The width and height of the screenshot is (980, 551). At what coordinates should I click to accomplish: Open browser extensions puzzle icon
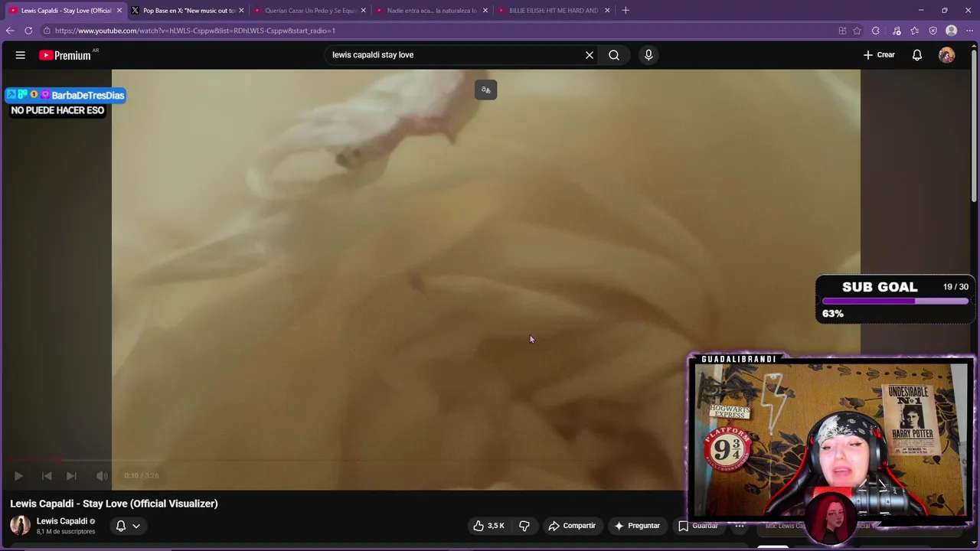876,31
